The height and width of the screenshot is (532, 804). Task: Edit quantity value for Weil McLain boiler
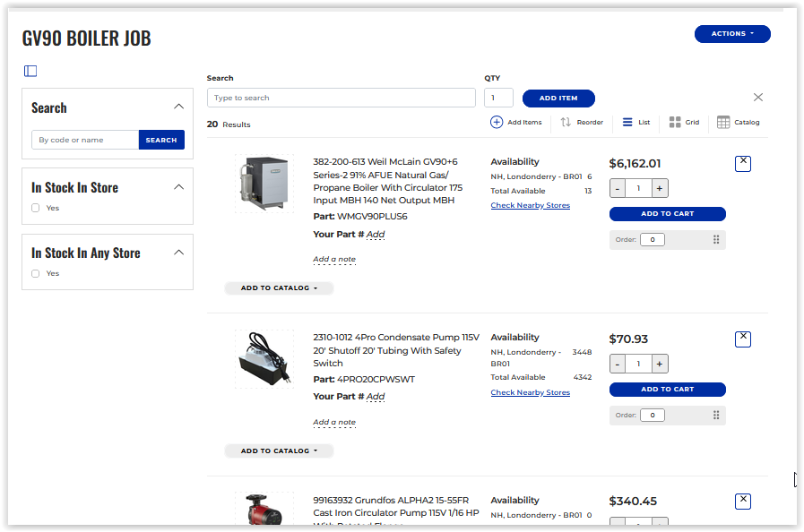click(638, 188)
